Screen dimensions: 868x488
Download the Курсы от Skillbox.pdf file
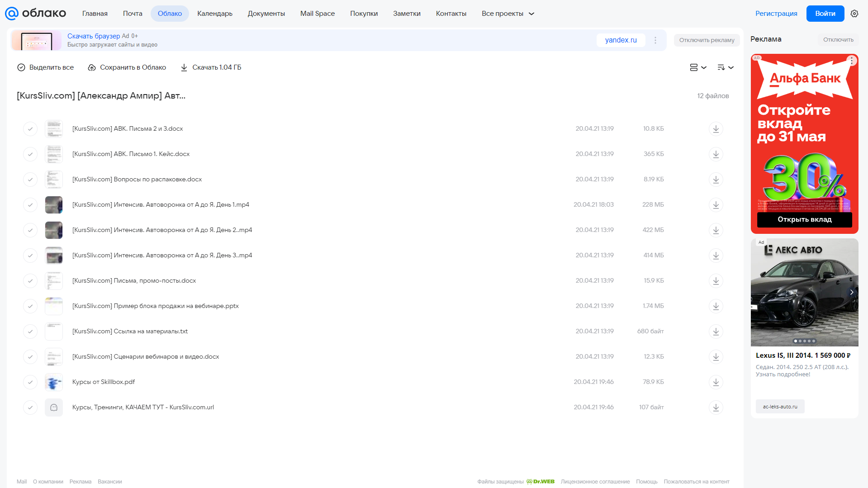716,382
